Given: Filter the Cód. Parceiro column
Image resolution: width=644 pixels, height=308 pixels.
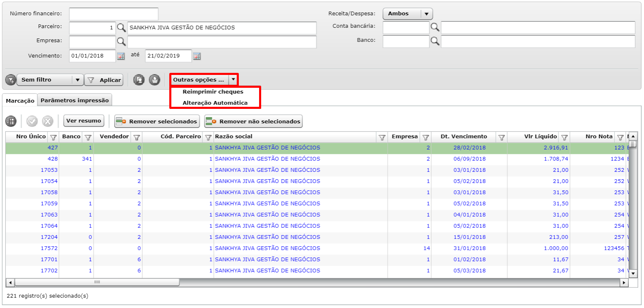Looking at the screenshot, I should 208,137.
